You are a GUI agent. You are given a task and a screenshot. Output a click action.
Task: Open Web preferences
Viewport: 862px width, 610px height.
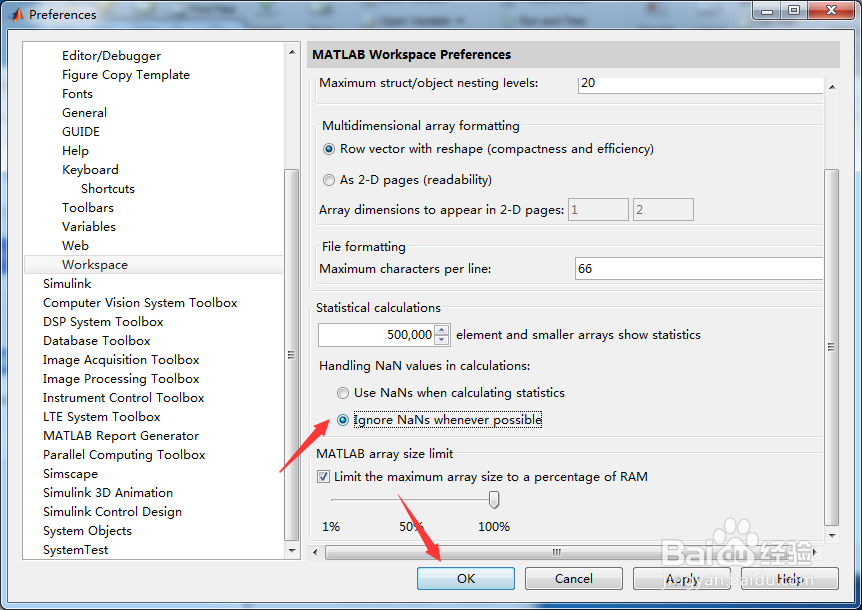click(75, 246)
